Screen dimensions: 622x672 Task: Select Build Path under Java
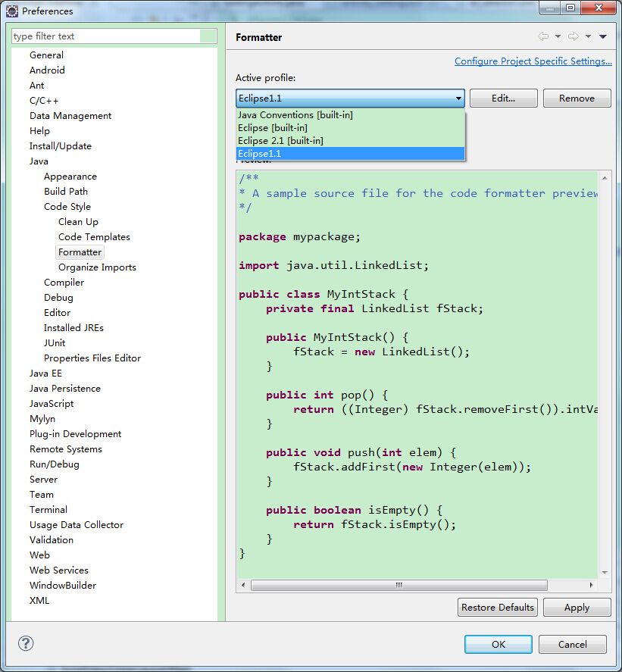pyautogui.click(x=66, y=191)
